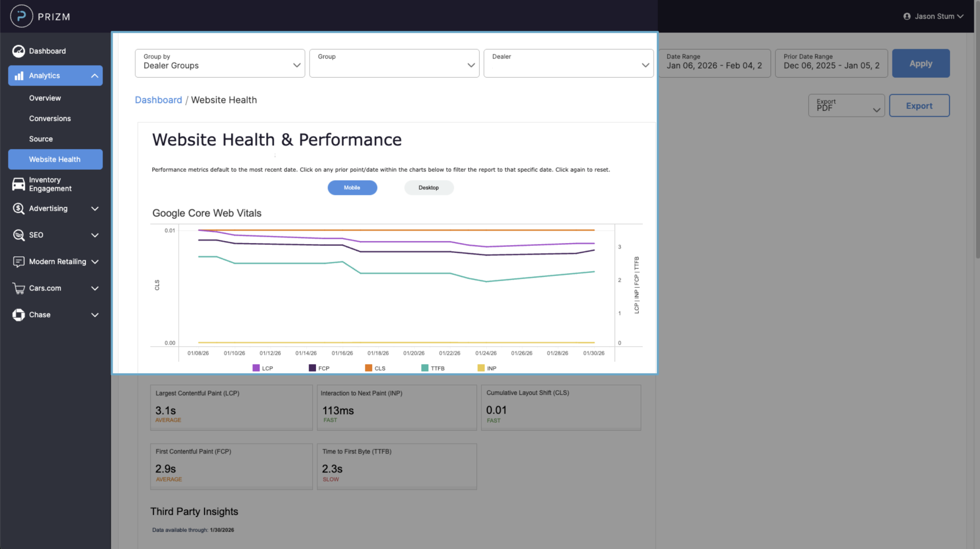The image size is (980, 549).
Task: Expand the Advertising menu chevron
Action: [95, 209]
